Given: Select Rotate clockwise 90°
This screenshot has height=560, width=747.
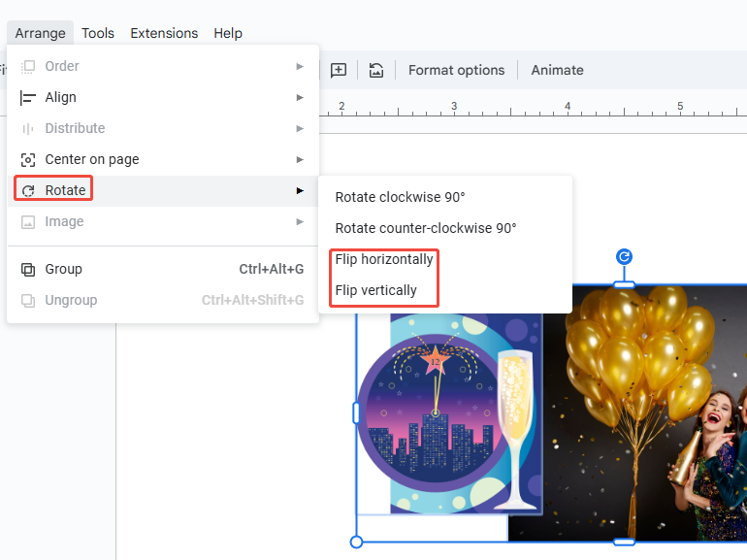Looking at the screenshot, I should pos(400,197).
